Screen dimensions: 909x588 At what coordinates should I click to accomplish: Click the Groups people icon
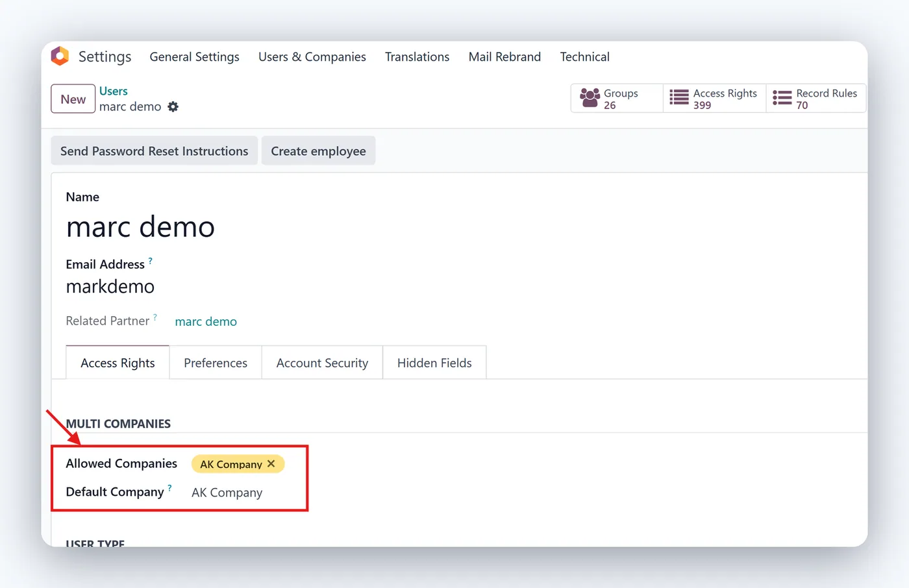[x=590, y=98]
